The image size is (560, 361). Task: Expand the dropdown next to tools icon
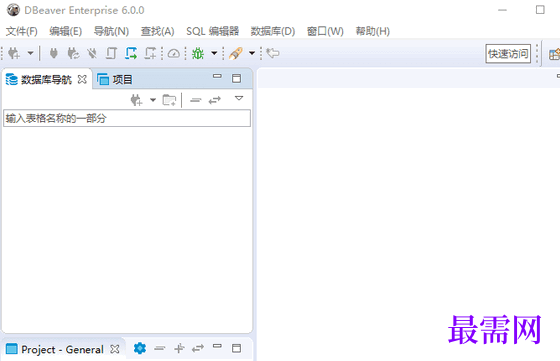click(252, 53)
